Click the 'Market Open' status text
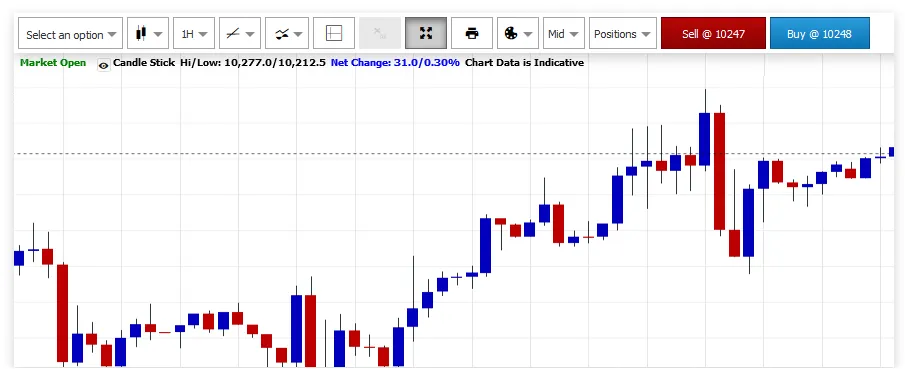 click(x=53, y=62)
